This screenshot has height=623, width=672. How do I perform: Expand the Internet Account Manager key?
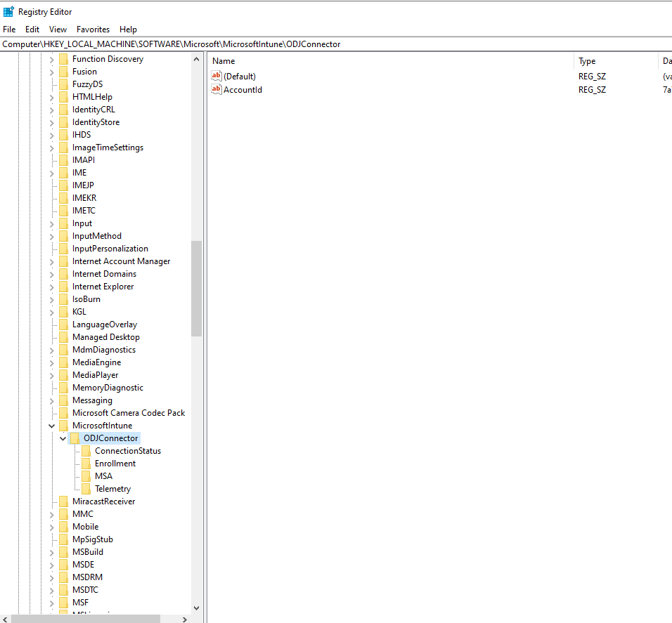coord(52,261)
